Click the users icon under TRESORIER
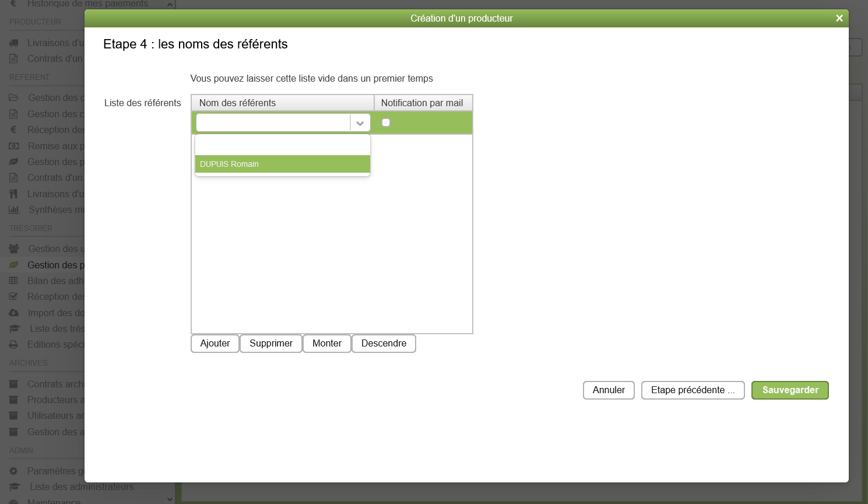The width and height of the screenshot is (868, 504). [x=14, y=249]
